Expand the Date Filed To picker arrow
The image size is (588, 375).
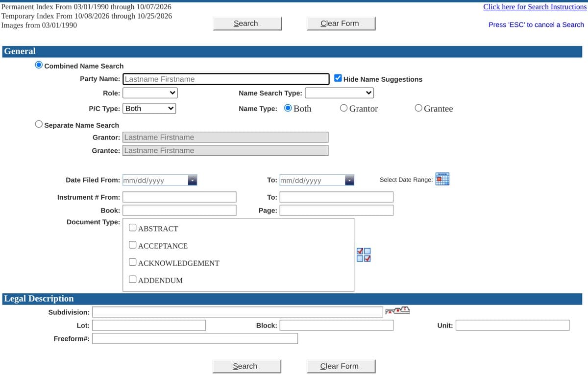pyautogui.click(x=349, y=181)
